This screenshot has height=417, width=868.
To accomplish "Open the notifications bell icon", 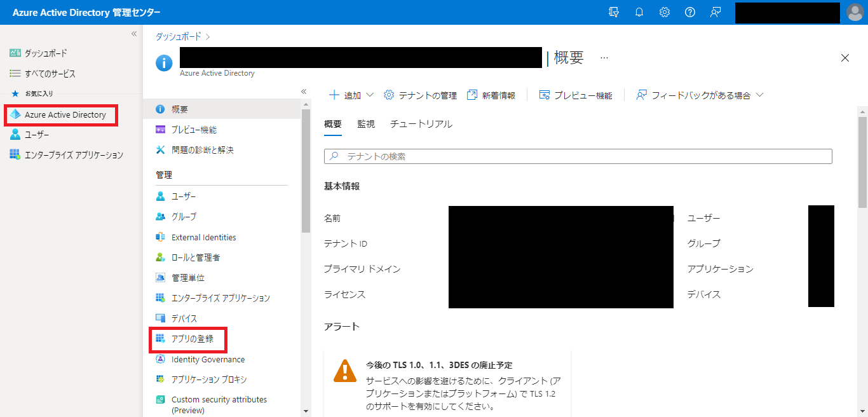I will point(639,12).
